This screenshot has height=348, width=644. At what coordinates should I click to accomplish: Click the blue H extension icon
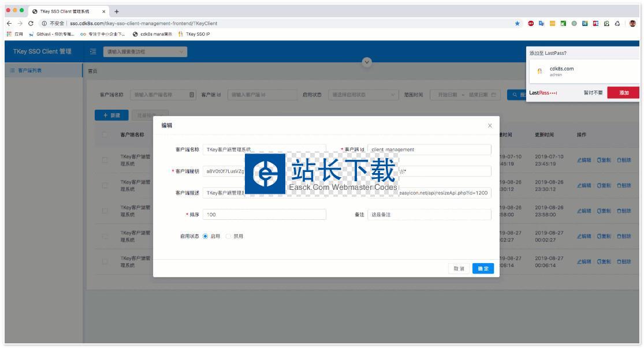click(585, 24)
